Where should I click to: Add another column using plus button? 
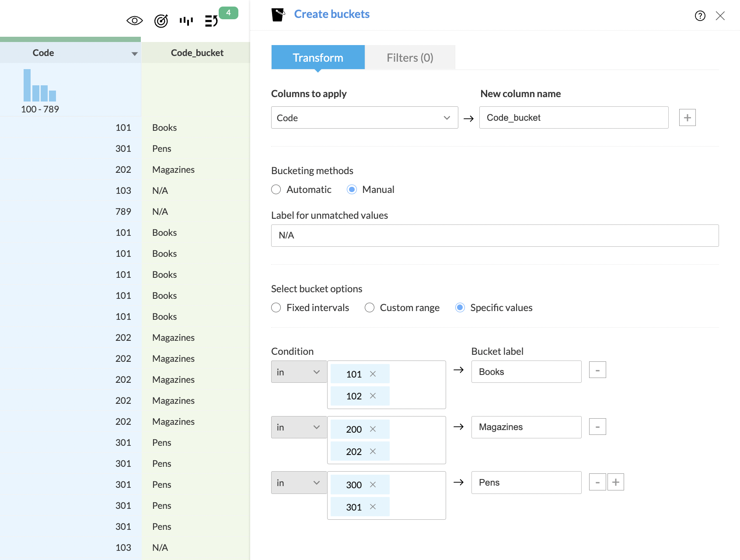tap(687, 118)
